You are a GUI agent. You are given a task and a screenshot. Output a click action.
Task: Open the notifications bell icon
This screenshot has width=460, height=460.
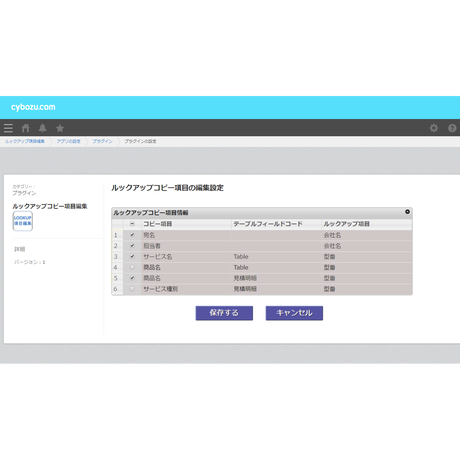pyautogui.click(x=43, y=128)
